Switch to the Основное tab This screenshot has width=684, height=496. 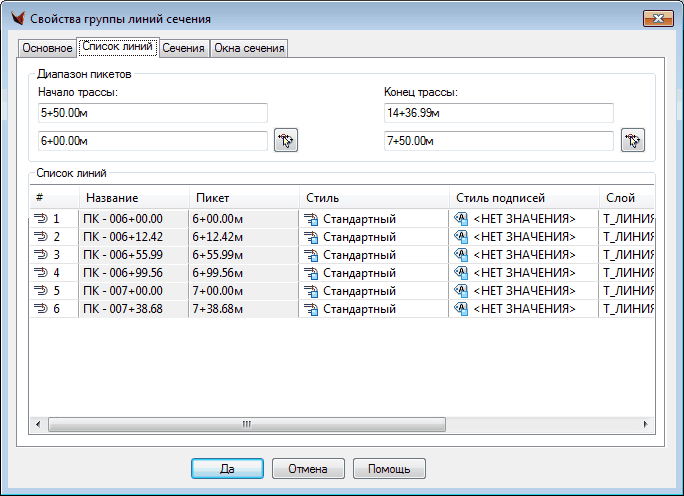pos(47,48)
